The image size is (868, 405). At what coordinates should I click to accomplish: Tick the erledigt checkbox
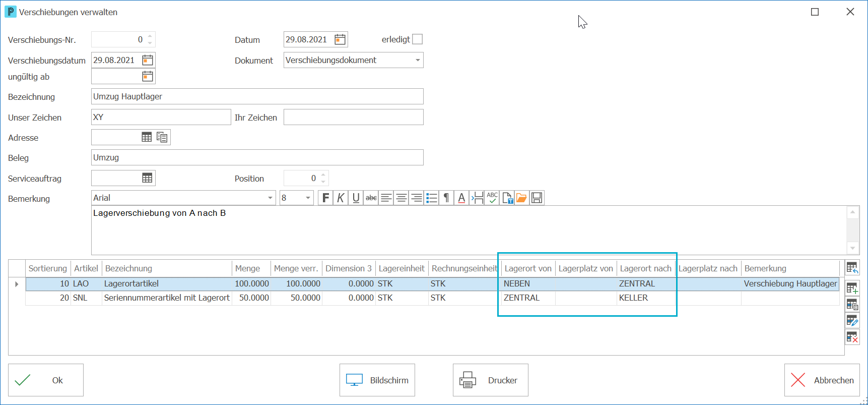pos(418,39)
